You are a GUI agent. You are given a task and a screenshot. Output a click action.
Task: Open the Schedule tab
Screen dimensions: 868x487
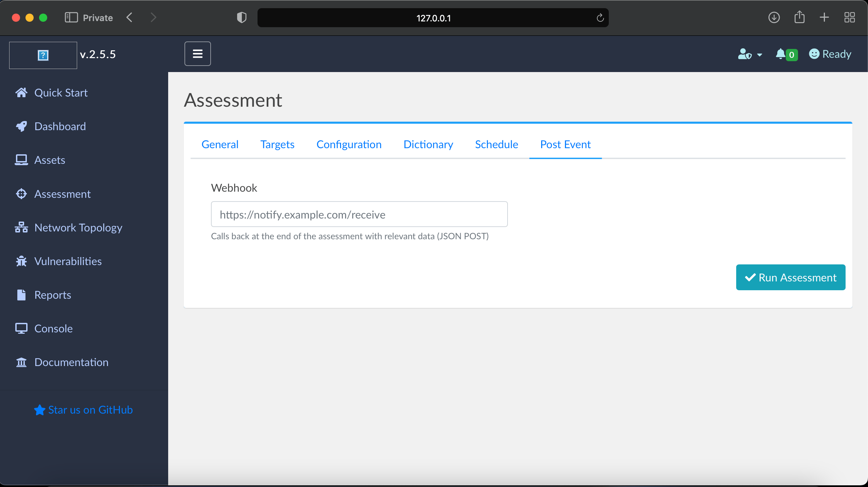tap(496, 144)
